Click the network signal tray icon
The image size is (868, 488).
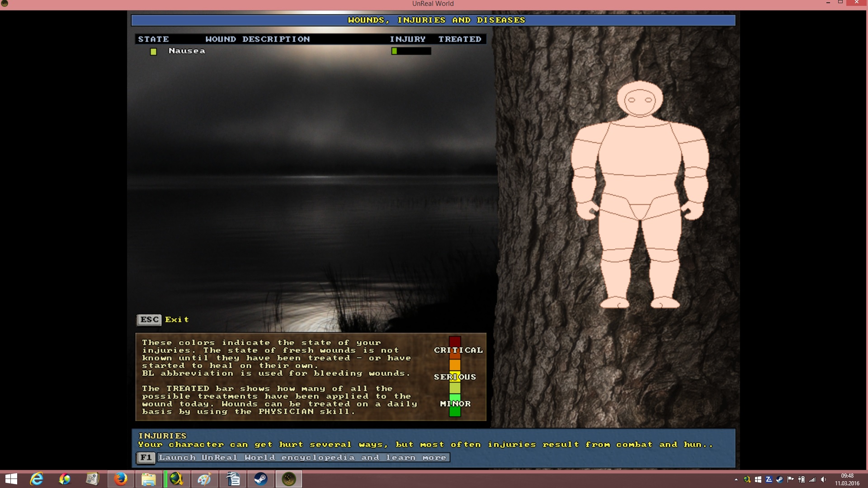pos(812,479)
